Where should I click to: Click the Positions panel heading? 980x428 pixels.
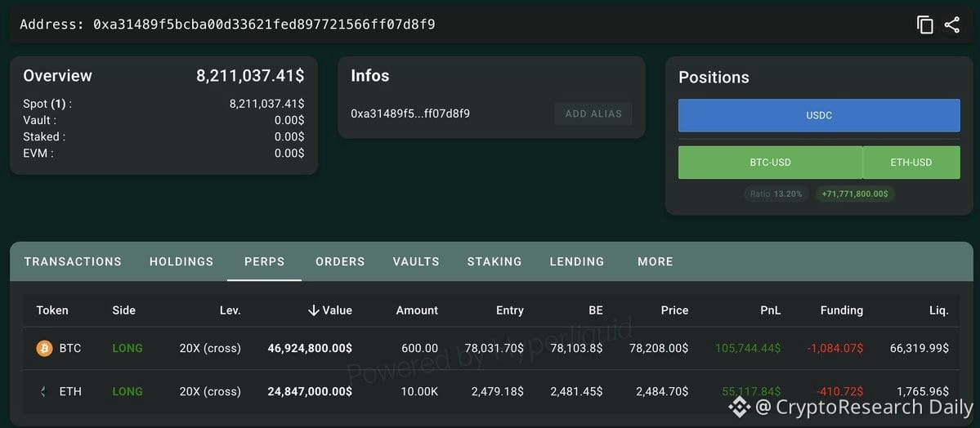click(714, 78)
